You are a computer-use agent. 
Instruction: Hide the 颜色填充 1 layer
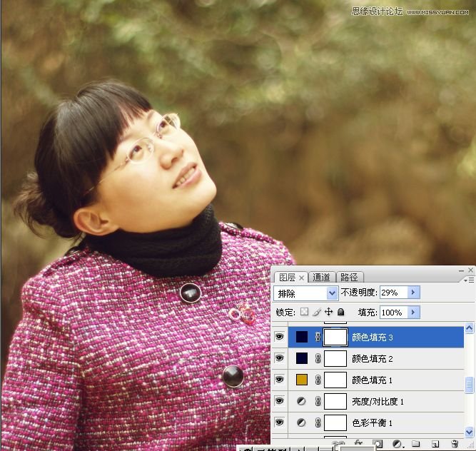pos(279,380)
